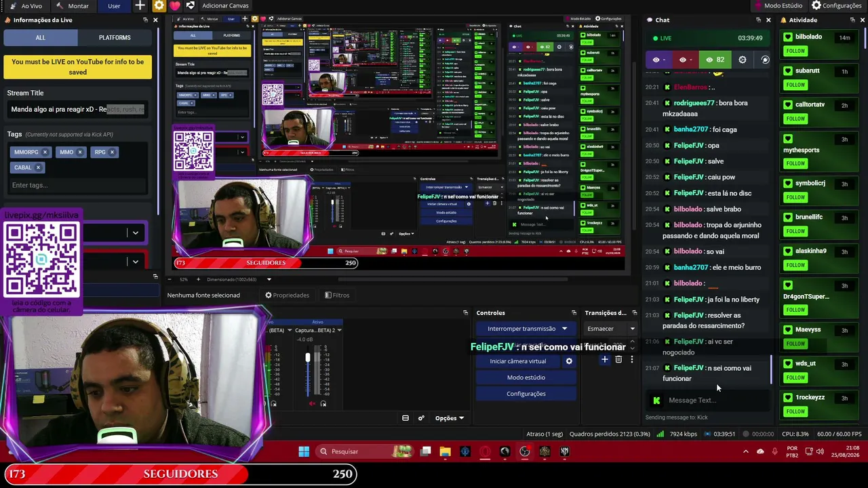This screenshot has width=868, height=488.
Task: Toggle monitoring headphones for Captura BETA 2
Action: pos(323,404)
